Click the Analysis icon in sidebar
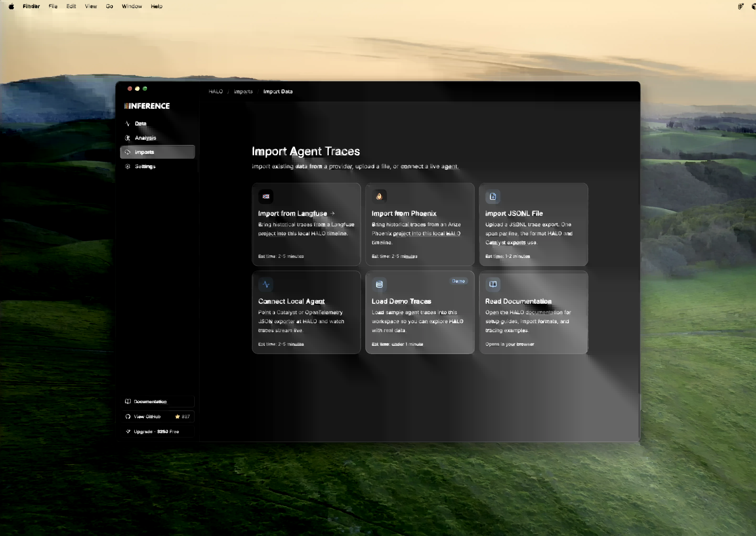Screen dimensions: 756x536 click(x=128, y=138)
